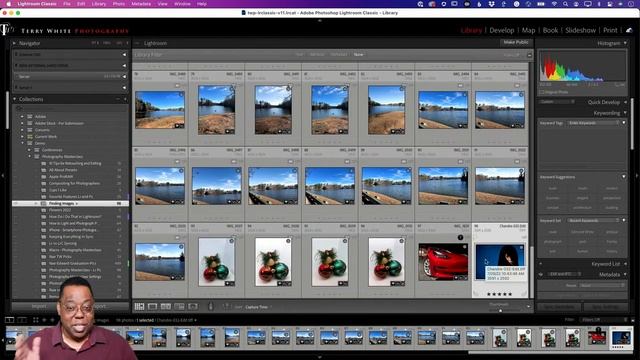The width and height of the screenshot is (640, 360).
Task: Click the Sync Metadata button
Action: [x=559, y=307]
